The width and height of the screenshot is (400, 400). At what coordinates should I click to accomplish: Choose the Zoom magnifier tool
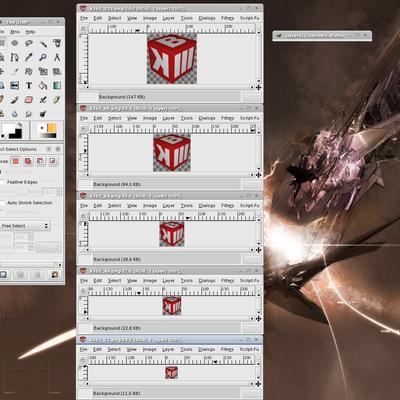(43, 57)
